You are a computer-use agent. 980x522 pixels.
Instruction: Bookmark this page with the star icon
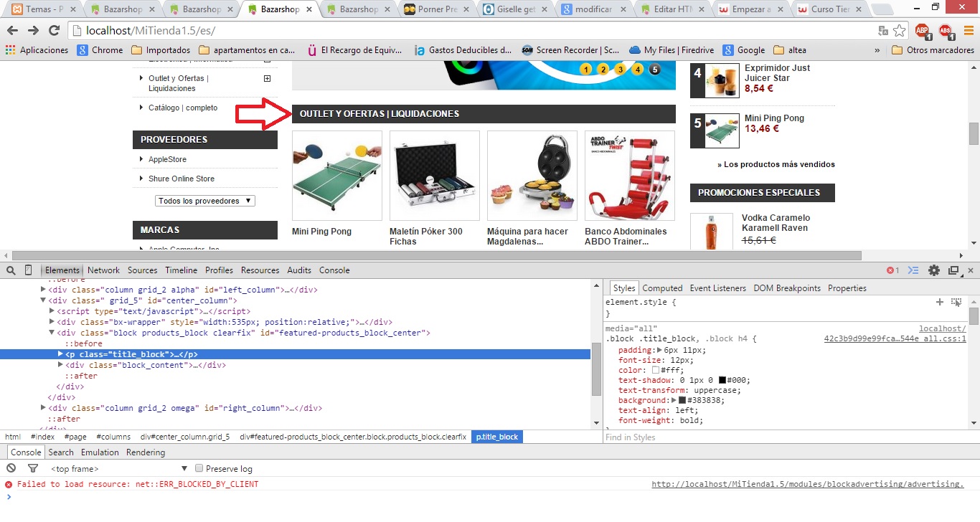click(x=900, y=31)
